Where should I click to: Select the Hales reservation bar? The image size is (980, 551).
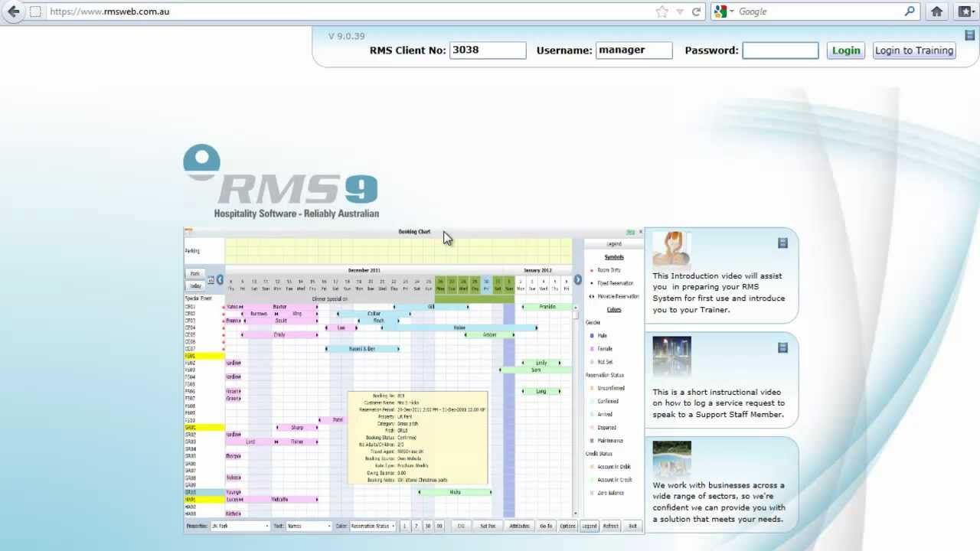[459, 328]
